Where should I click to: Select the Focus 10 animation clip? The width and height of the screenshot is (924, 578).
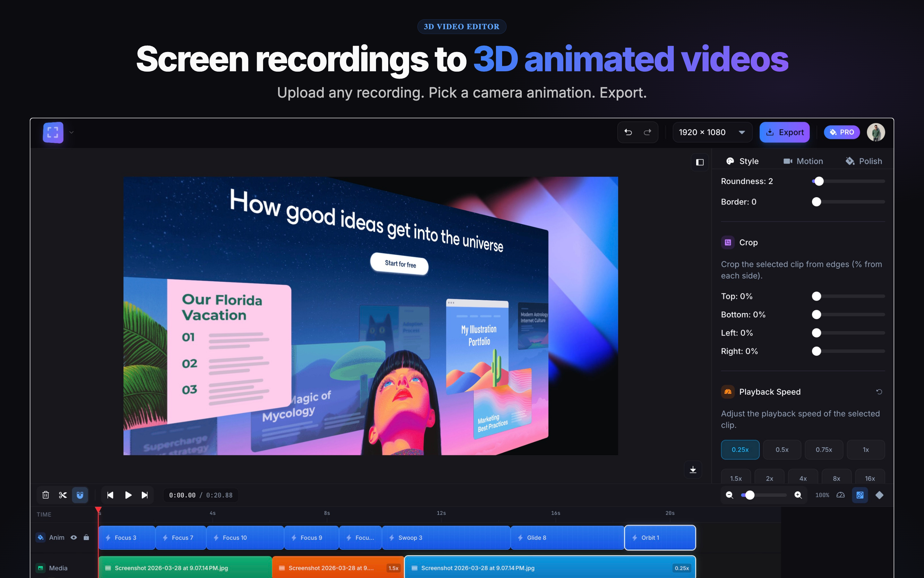point(245,538)
